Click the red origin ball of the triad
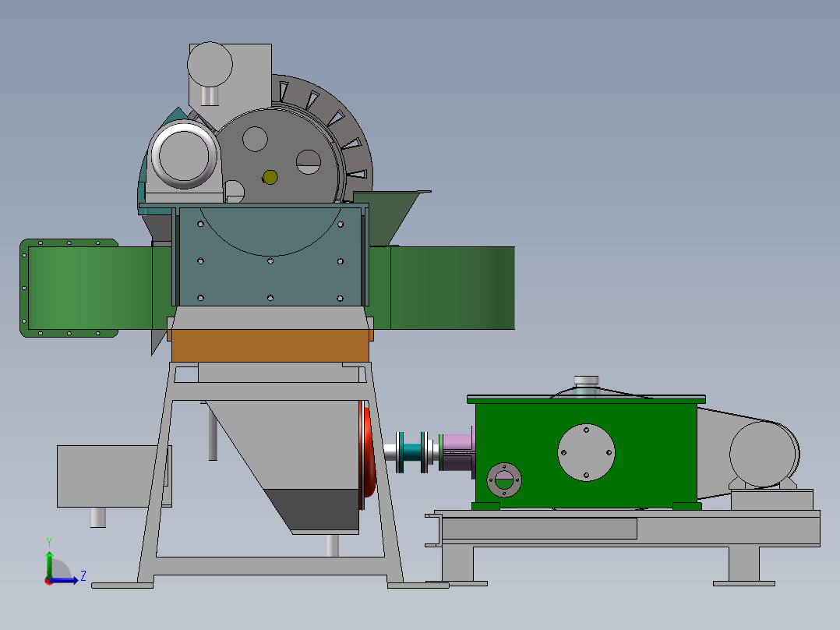840x630 pixels. tap(49, 581)
